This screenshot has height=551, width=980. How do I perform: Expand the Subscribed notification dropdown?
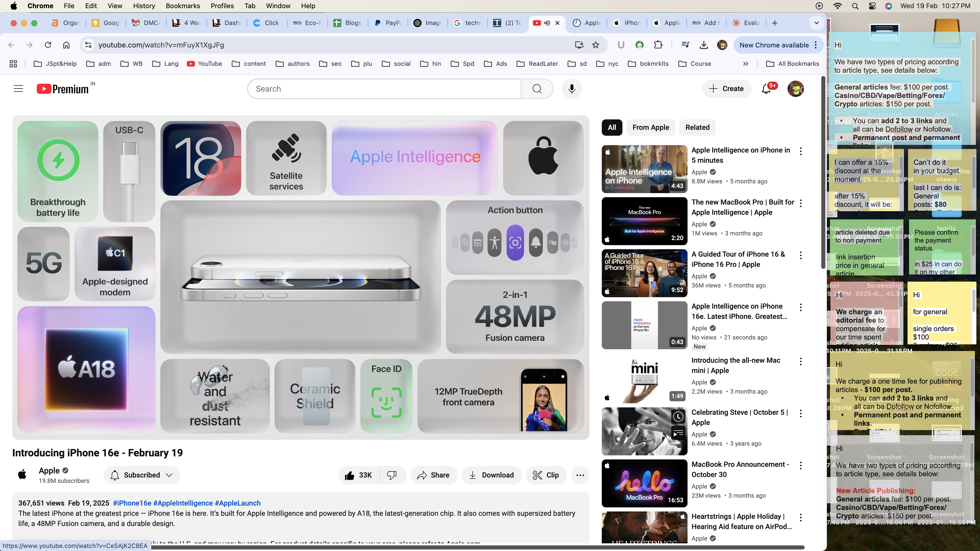[x=142, y=475]
